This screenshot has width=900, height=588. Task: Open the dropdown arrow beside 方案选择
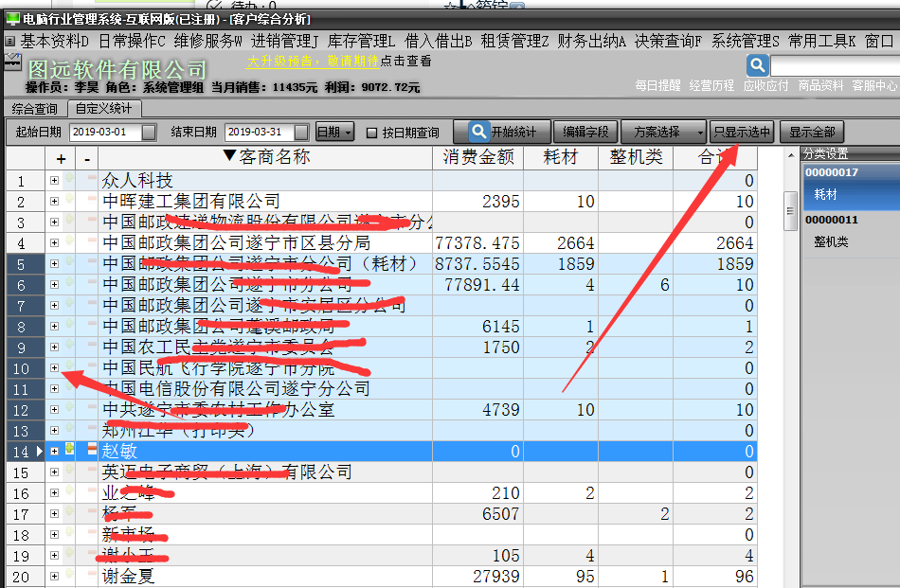tap(700, 133)
